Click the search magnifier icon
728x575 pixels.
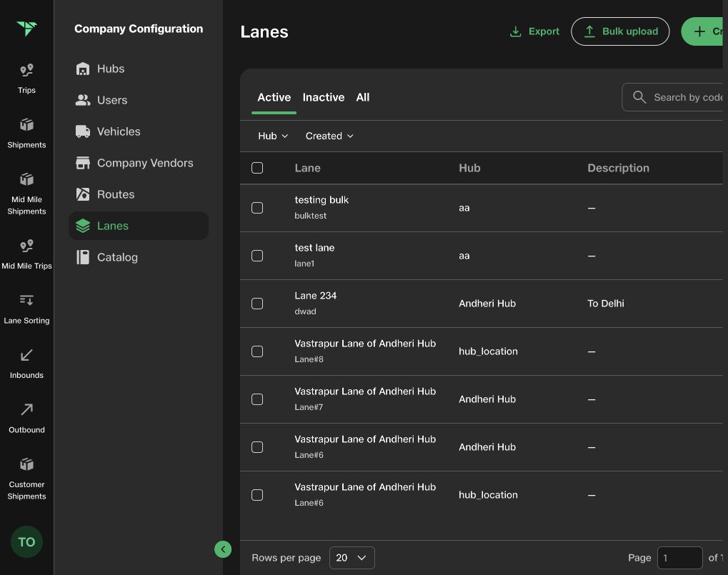[639, 97]
